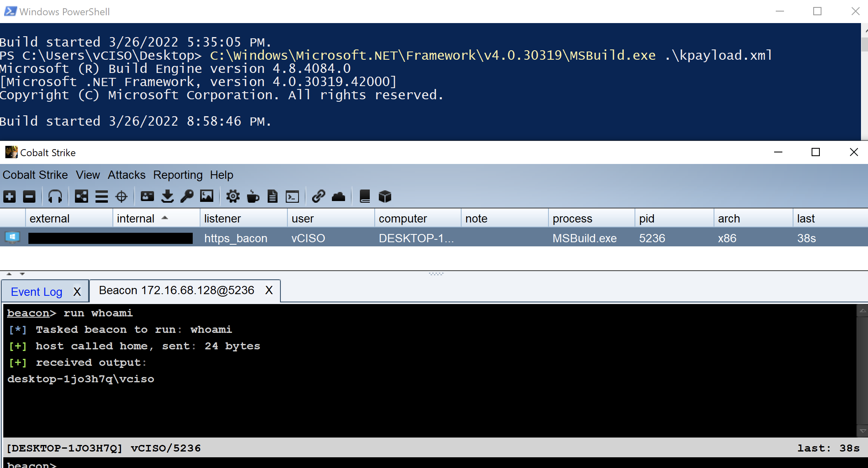Click the beacon console scroll down arrow

click(x=862, y=431)
